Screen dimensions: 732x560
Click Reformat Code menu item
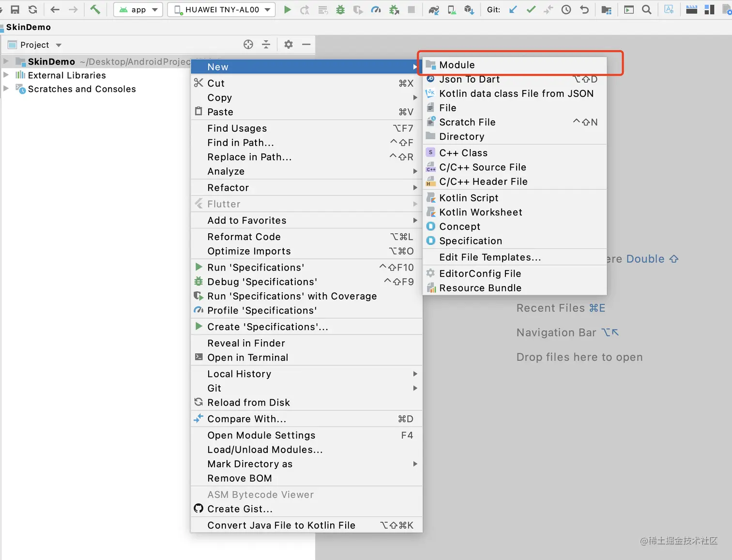[307, 237]
